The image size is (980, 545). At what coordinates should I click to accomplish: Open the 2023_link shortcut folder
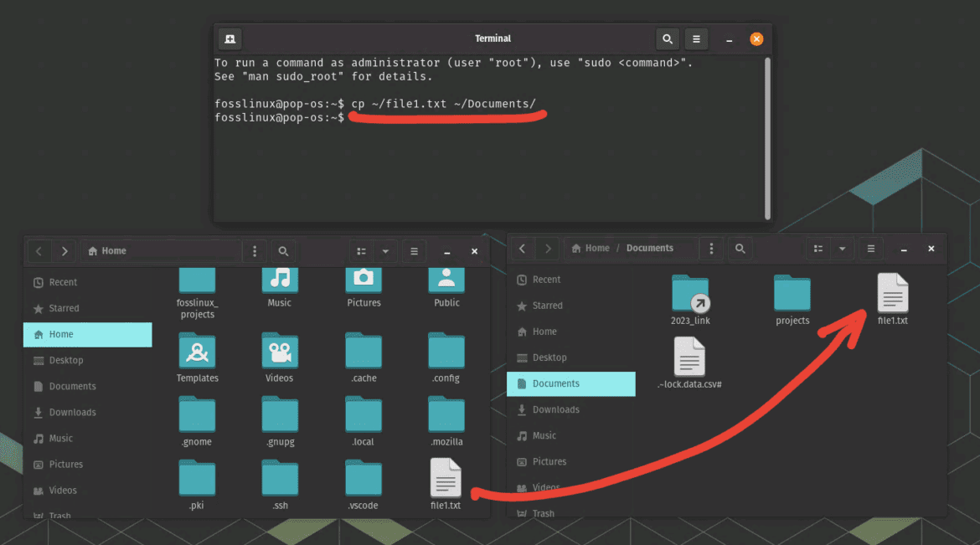(690, 295)
